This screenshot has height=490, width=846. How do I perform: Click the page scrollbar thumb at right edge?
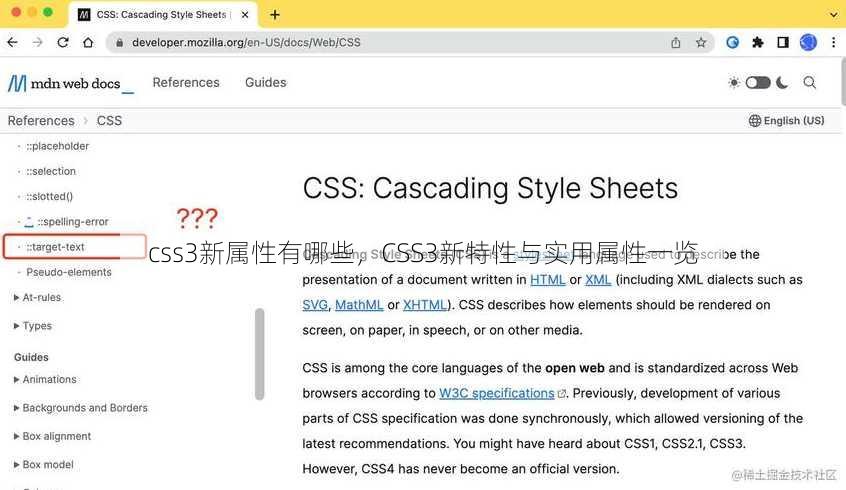[843, 81]
